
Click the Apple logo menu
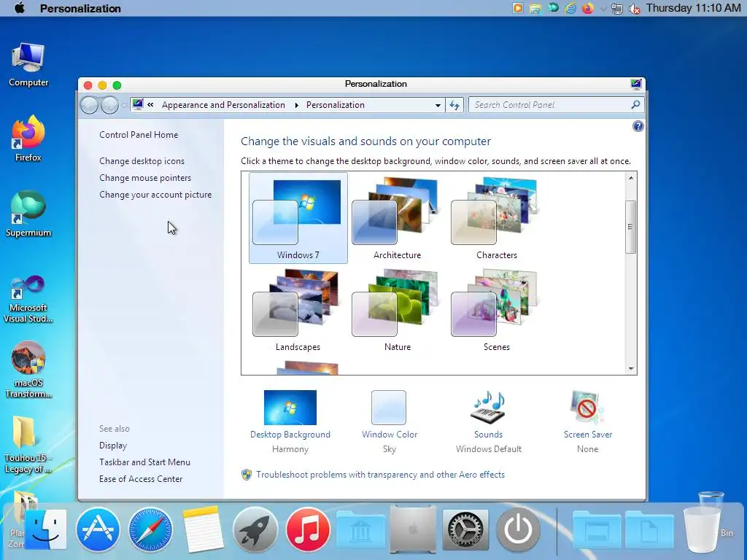(x=20, y=8)
